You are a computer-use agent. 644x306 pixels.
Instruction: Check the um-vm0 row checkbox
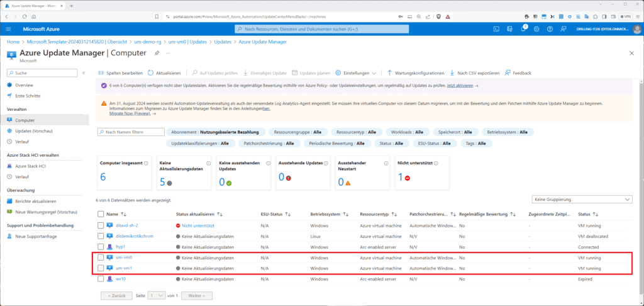[x=101, y=258]
